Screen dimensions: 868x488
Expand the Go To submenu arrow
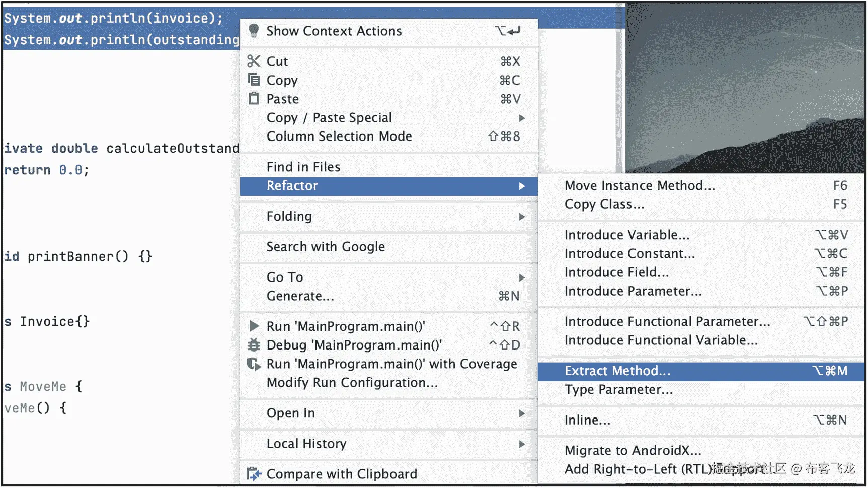click(x=522, y=277)
